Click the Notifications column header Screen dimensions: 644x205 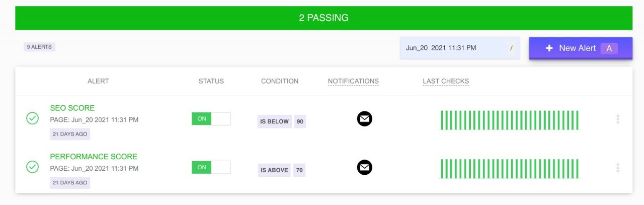(x=353, y=81)
